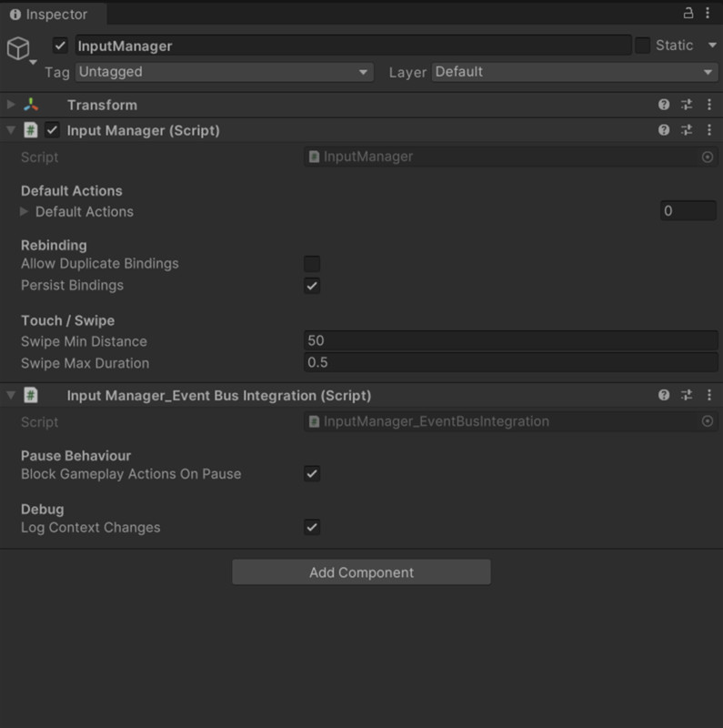The height and width of the screenshot is (728, 723).
Task: Select the Inspector tab
Action: pyautogui.click(x=54, y=15)
